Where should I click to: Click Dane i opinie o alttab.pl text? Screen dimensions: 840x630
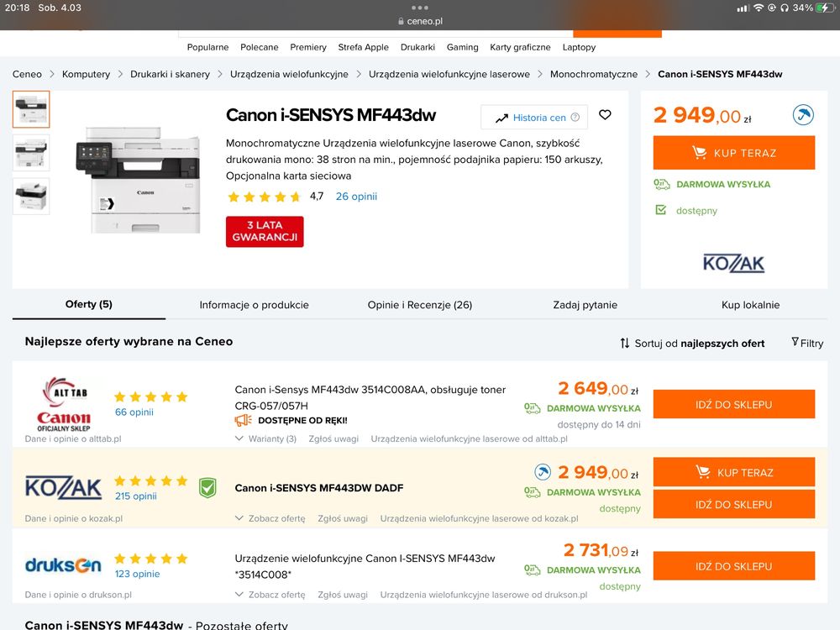click(x=73, y=438)
